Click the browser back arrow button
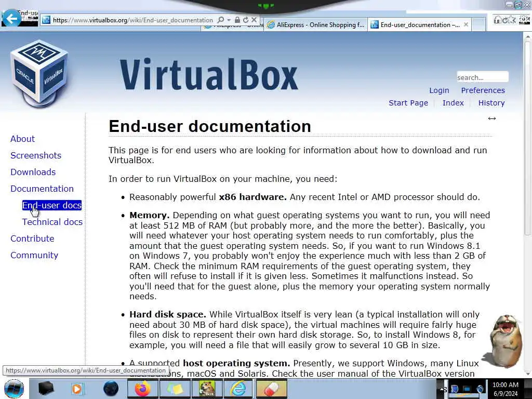Viewport: 532px width, 399px height. tap(11, 18)
